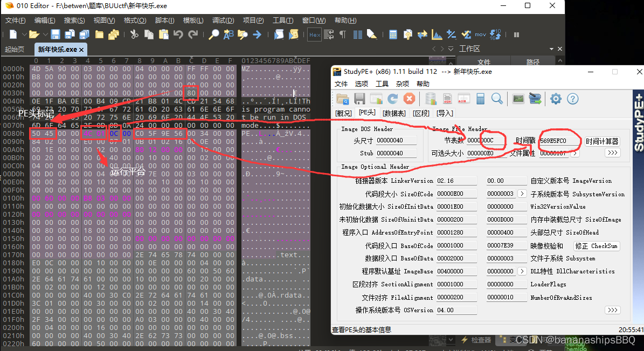
Task: Click New file icon in 010 Editor
Action: (13, 35)
